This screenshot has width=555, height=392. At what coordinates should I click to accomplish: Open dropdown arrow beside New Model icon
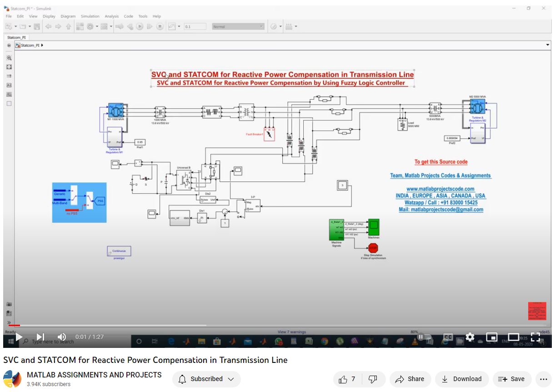click(x=15, y=27)
